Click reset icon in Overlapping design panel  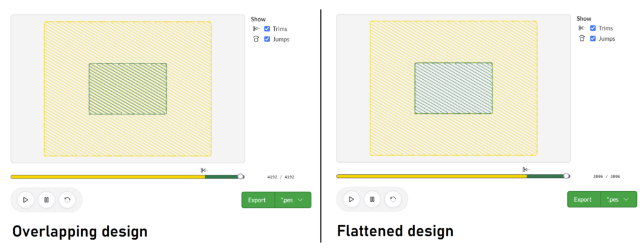click(67, 200)
